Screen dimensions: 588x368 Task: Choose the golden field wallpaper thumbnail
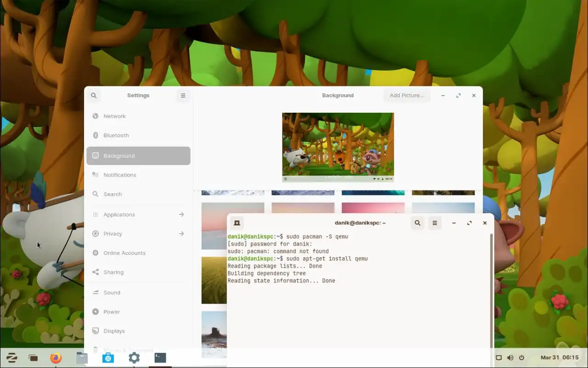pos(214,281)
